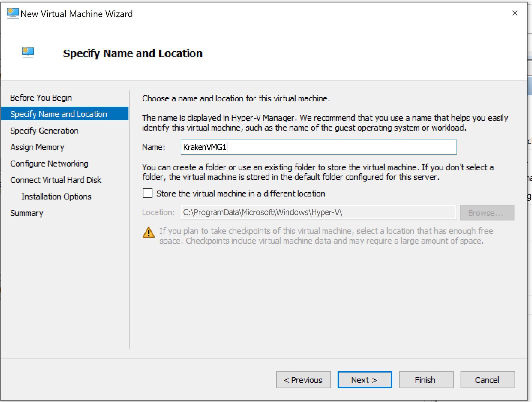Enable Store the virtual machine in a different location
532x402 pixels.
[x=147, y=194]
